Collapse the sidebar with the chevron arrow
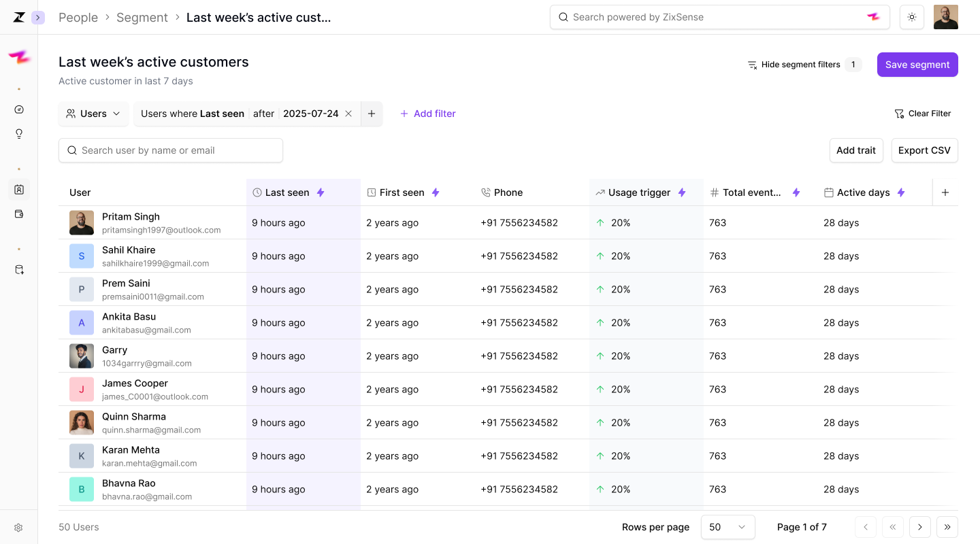Screen dimensions: 980x544 tap(38, 17)
